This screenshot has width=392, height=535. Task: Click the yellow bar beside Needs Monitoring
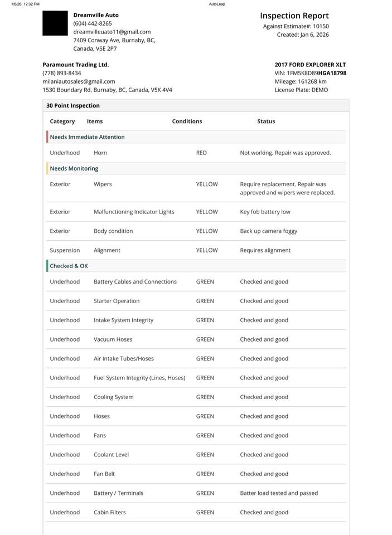point(47,168)
